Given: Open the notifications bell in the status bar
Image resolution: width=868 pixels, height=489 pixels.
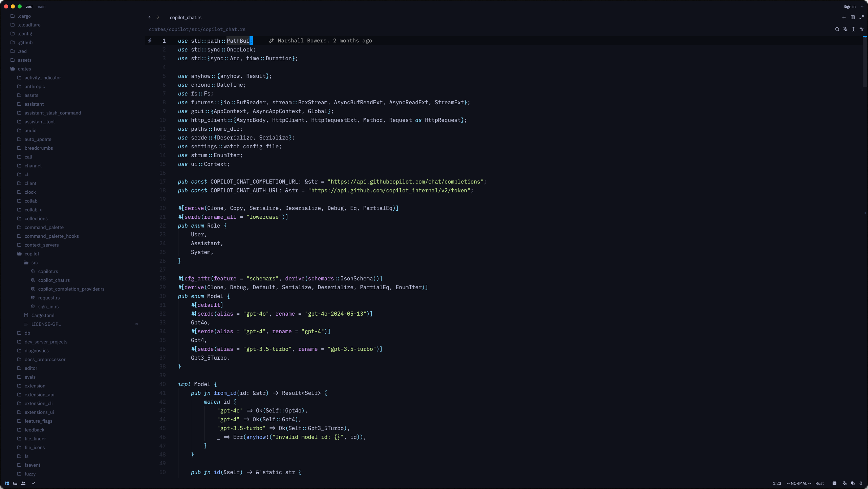Looking at the screenshot, I should 861,483.
